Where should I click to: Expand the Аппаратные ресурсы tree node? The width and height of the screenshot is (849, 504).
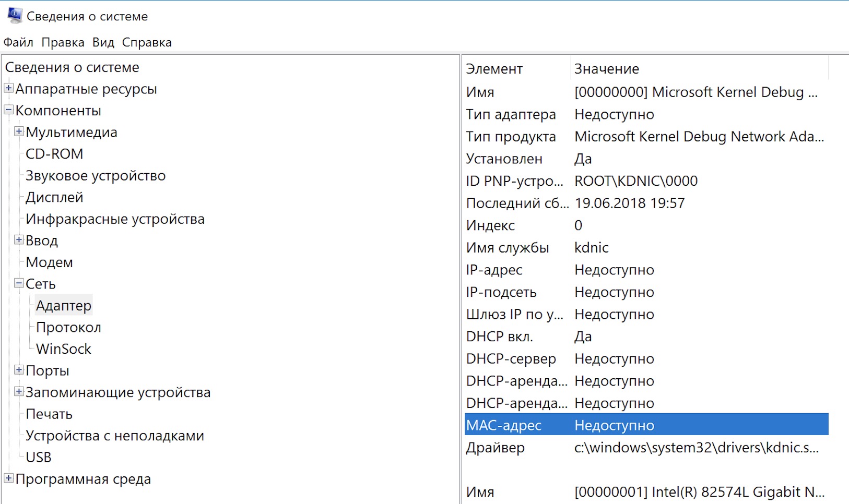coord(9,88)
